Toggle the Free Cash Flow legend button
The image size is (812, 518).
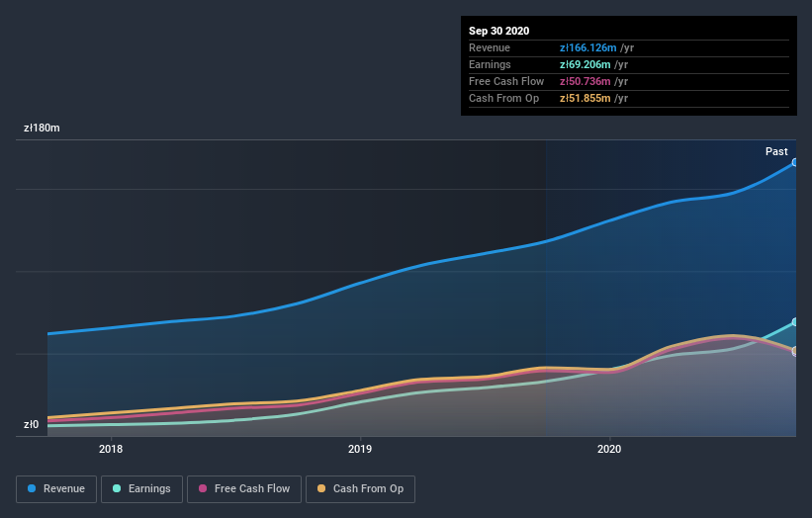pos(244,489)
